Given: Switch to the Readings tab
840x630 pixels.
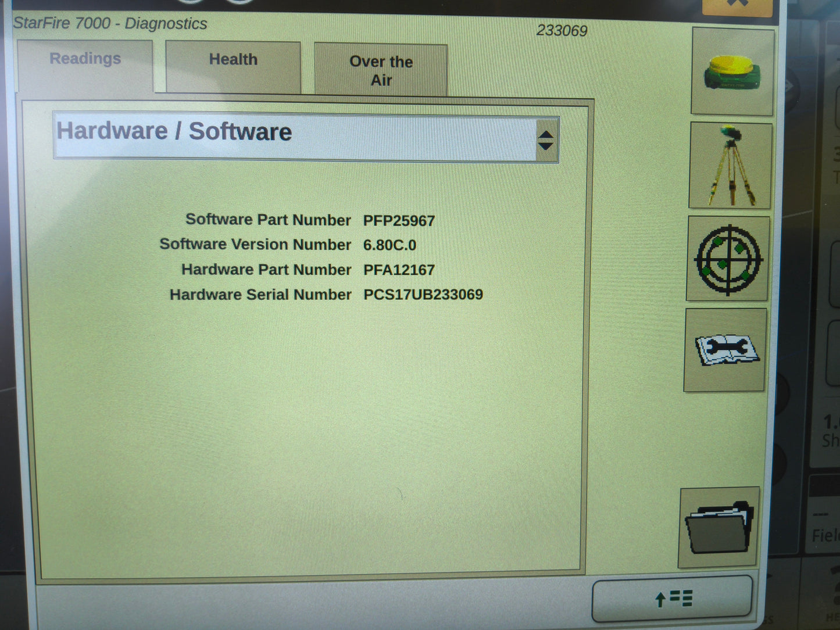Looking at the screenshot, I should 85,65.
